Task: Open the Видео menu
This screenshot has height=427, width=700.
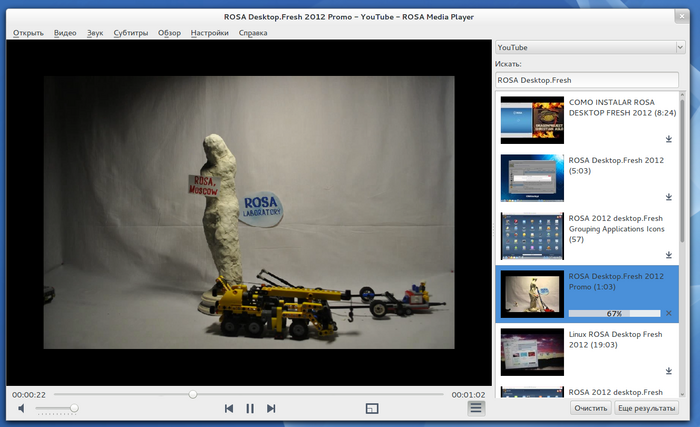Action: pos(65,33)
